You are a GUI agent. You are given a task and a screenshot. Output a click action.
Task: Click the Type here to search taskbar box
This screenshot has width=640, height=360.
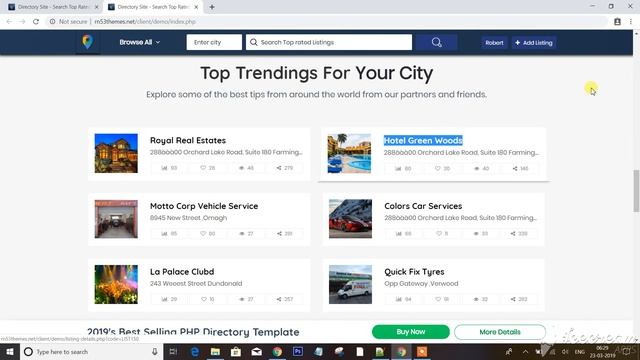(91, 351)
